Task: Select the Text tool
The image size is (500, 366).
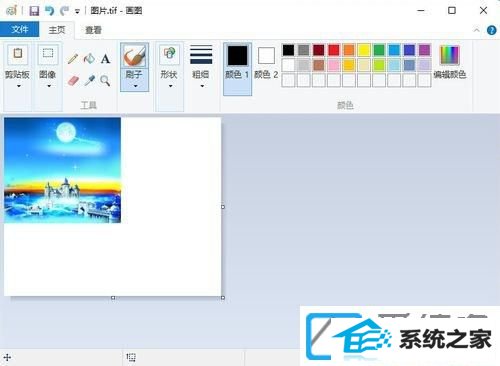Action: pos(105,59)
